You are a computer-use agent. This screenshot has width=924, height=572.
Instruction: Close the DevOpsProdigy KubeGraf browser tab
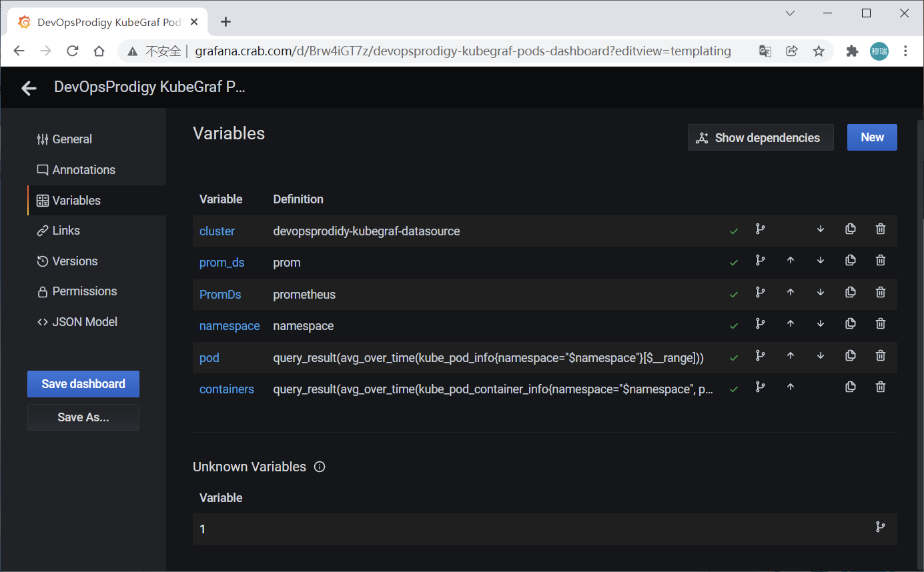click(194, 22)
